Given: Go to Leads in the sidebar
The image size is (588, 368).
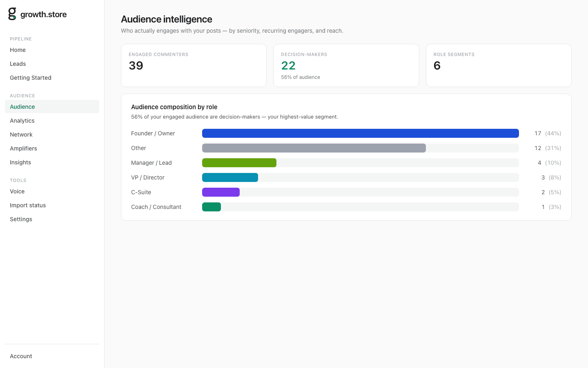Looking at the screenshot, I should [52, 64].
